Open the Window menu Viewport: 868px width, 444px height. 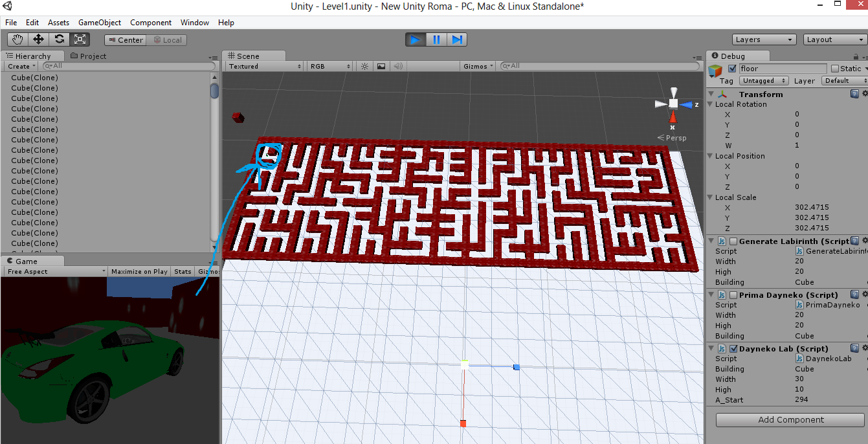(195, 22)
